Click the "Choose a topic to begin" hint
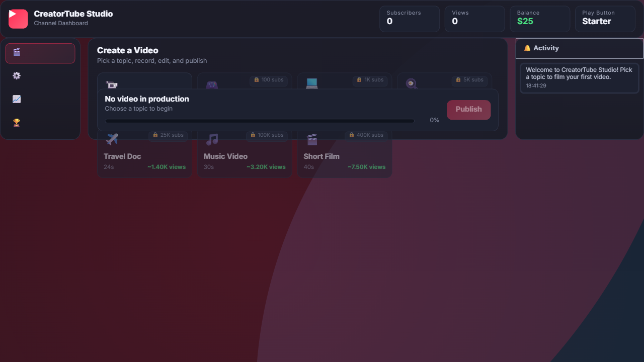 point(139,109)
